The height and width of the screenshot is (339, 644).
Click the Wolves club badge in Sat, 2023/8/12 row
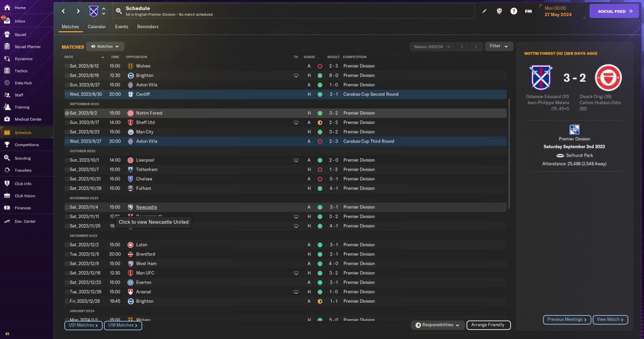(130, 66)
